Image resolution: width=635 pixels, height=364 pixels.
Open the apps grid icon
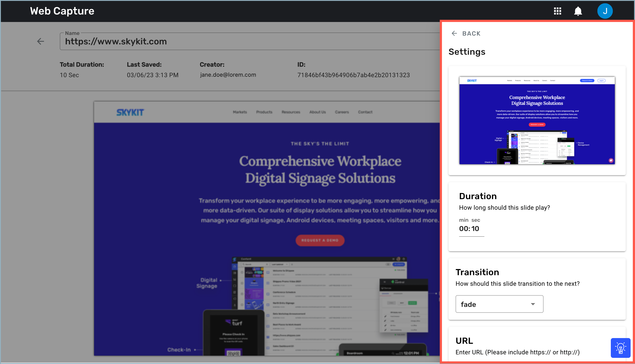(557, 11)
